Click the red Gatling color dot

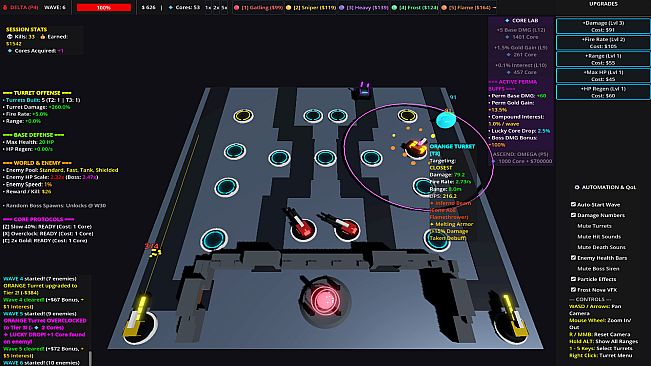coord(236,7)
